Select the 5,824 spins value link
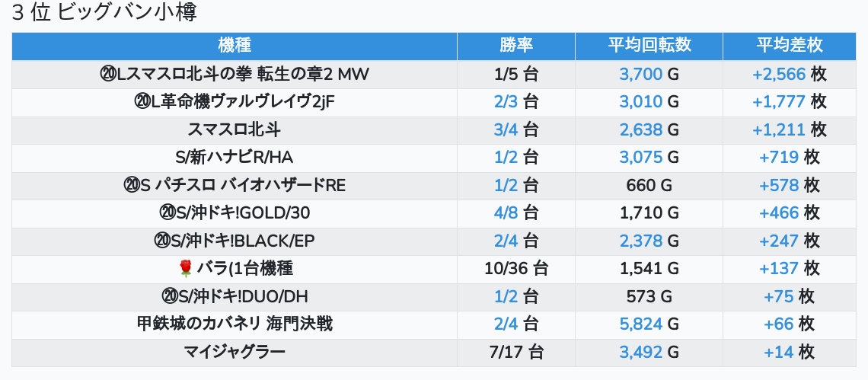This screenshot has height=380, width=868. tap(640, 324)
